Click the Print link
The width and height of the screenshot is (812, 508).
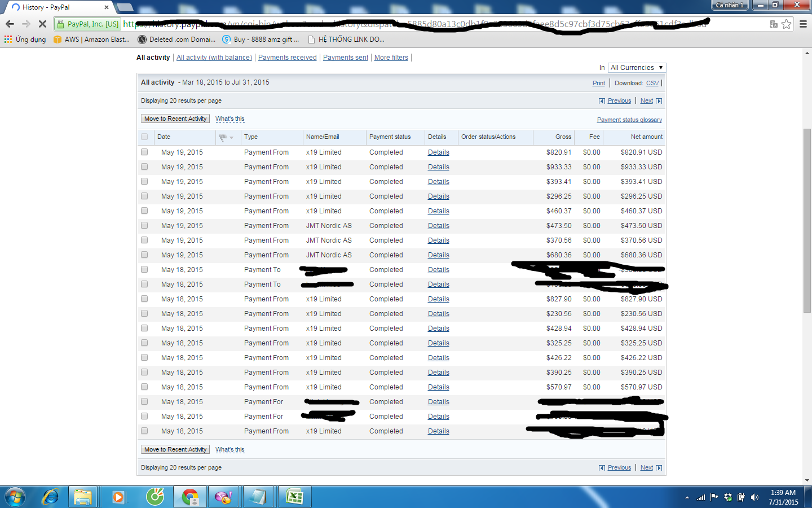[599, 83]
